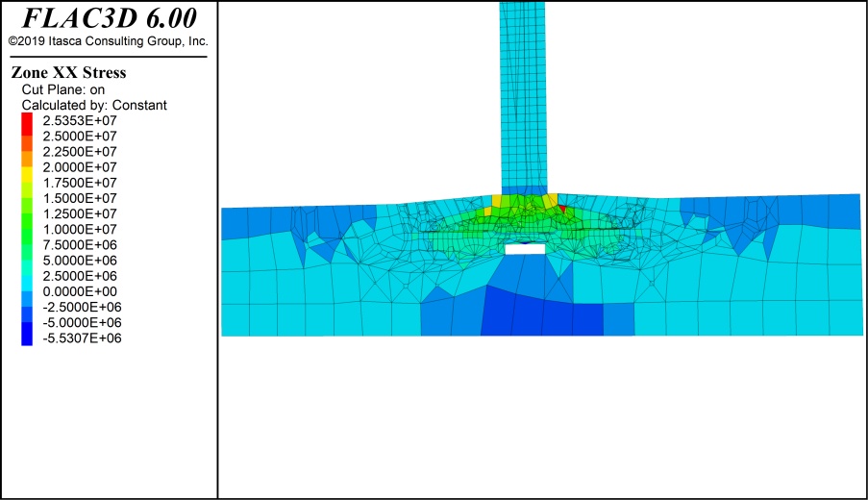The image size is (868, 500).
Task: Select the cyan 2.5000E+06 legend swatch
Action: (28, 275)
